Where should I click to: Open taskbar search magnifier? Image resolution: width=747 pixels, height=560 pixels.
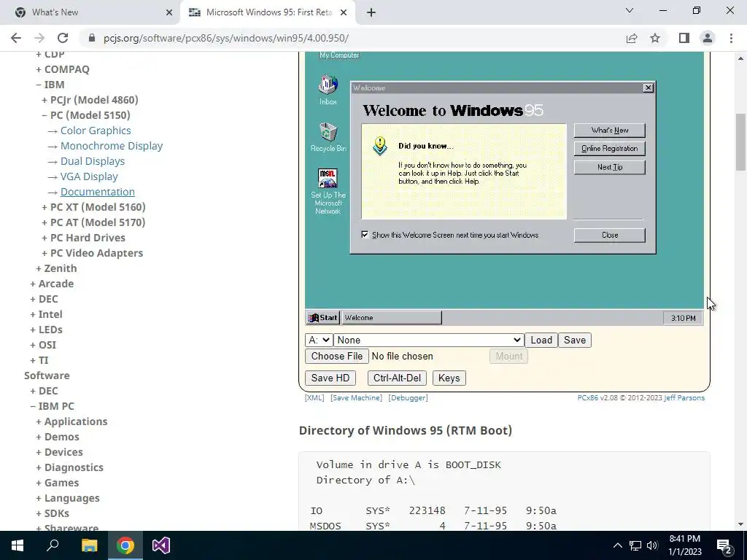(x=53, y=545)
